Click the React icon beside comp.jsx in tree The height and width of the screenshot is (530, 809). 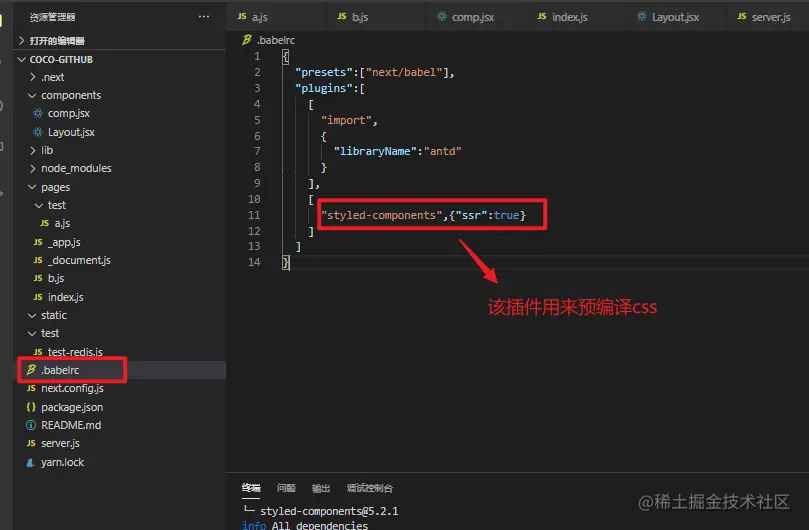click(38, 113)
